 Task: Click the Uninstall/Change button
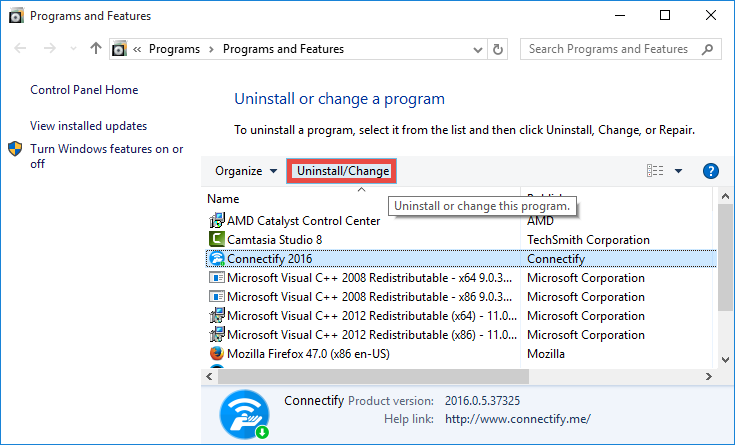(x=342, y=171)
